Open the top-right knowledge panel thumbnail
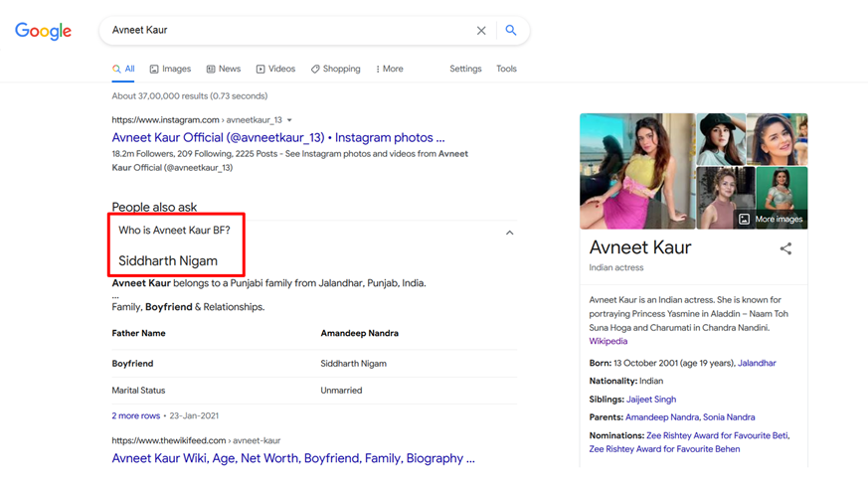Viewport: 868px width, 486px height. tap(778, 139)
